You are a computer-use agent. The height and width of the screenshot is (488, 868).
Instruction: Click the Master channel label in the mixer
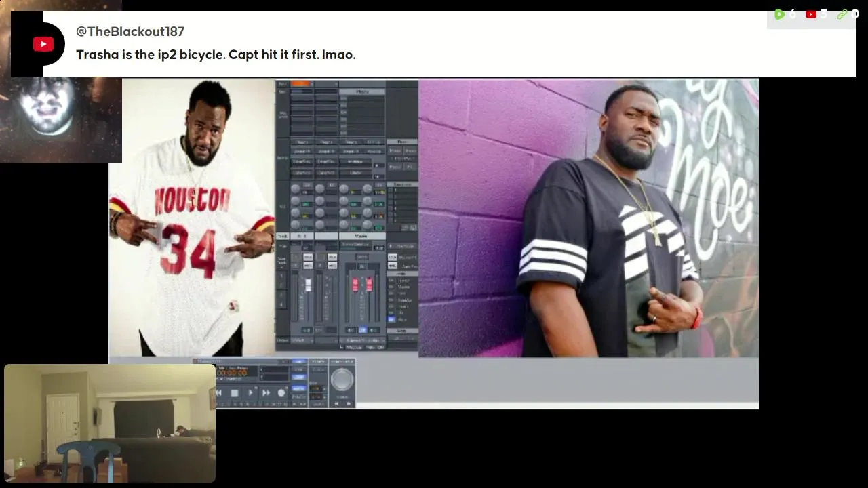click(361, 236)
